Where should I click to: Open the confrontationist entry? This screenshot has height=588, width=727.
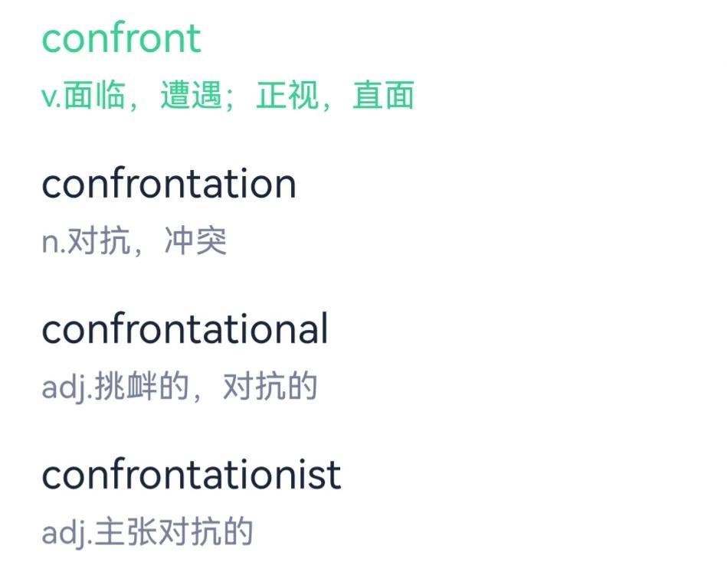pyautogui.click(x=191, y=475)
